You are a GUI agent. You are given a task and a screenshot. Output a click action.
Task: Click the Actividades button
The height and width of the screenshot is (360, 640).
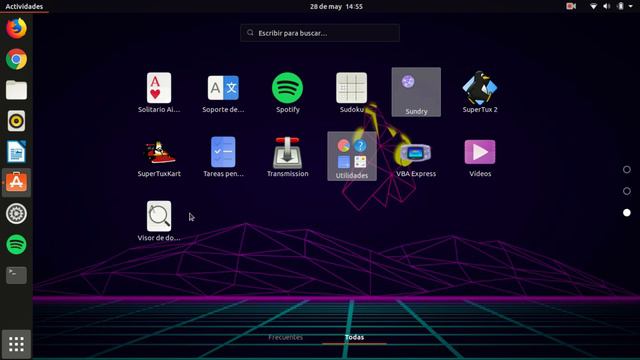pyautogui.click(x=24, y=6)
